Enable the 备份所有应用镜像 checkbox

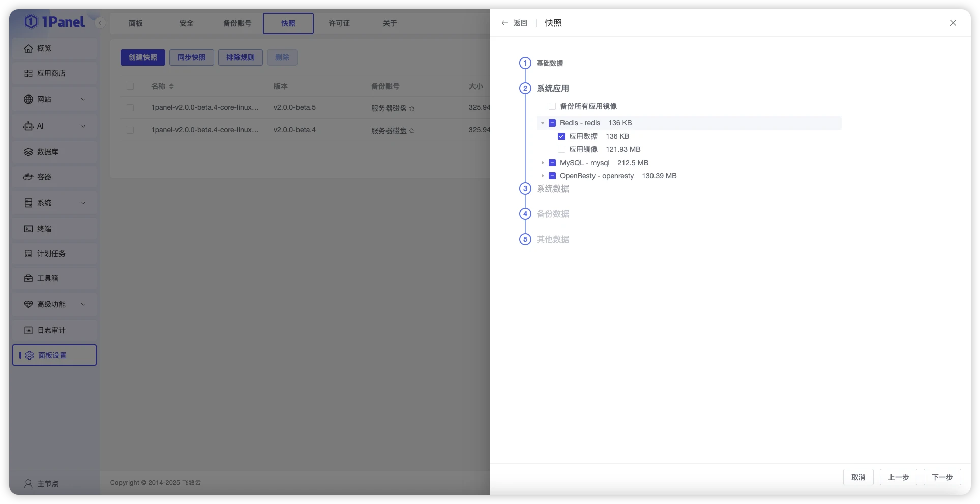point(551,106)
